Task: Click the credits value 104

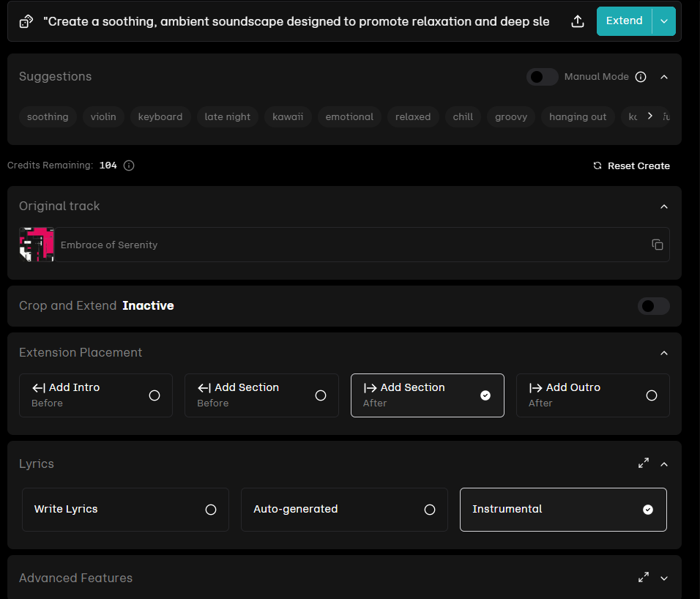Action: tap(108, 165)
